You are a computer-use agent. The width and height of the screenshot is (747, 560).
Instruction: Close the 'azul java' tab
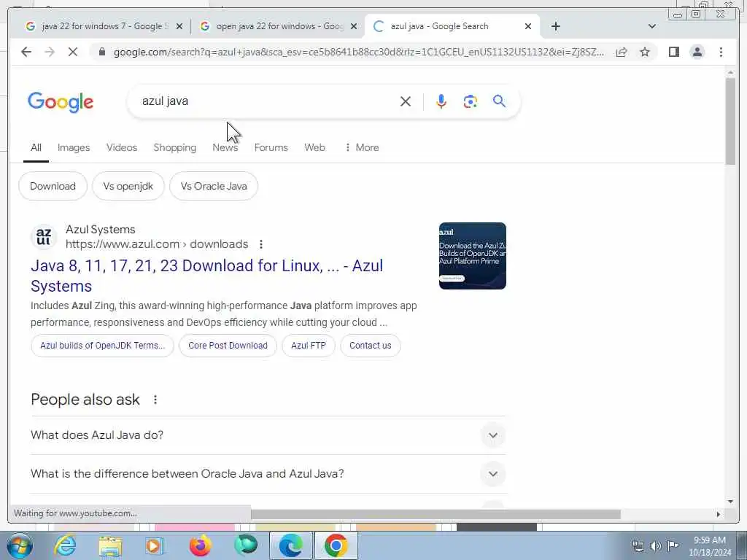528,26
